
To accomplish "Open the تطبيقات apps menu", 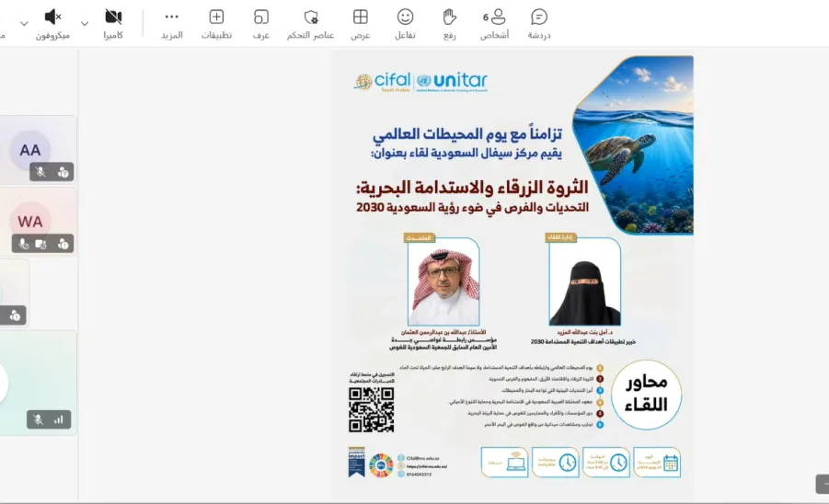I will [216, 24].
